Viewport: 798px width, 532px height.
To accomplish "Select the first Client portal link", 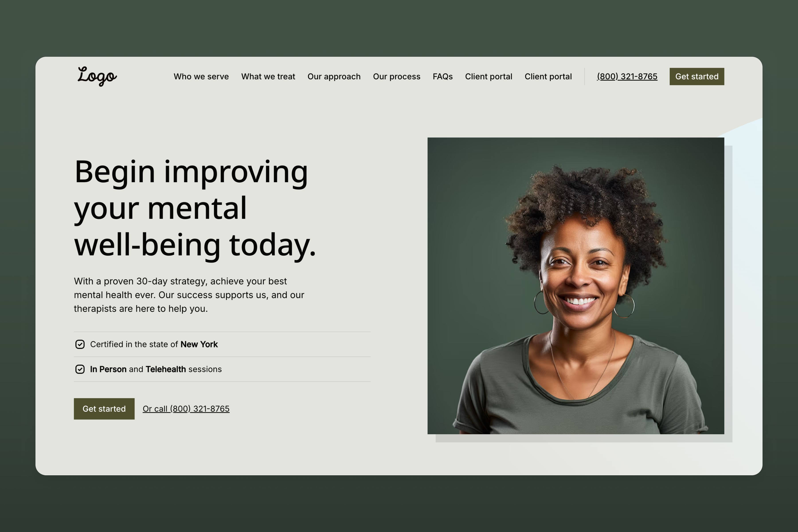I will [x=489, y=77].
